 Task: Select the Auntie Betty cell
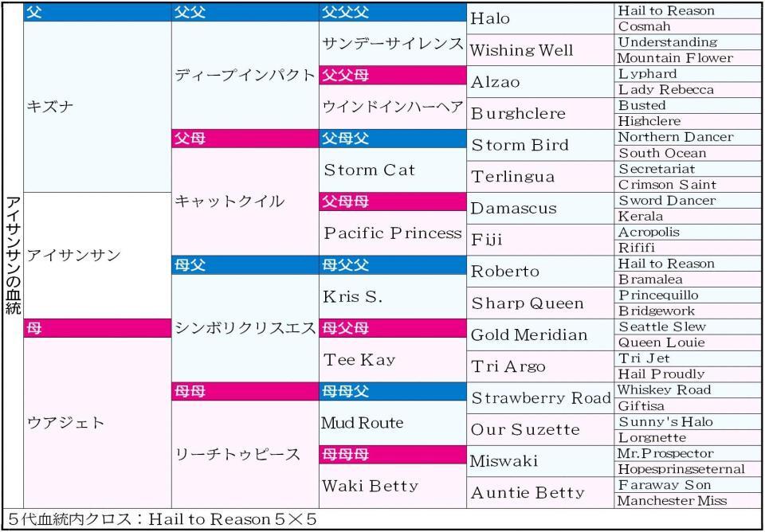pos(540,492)
